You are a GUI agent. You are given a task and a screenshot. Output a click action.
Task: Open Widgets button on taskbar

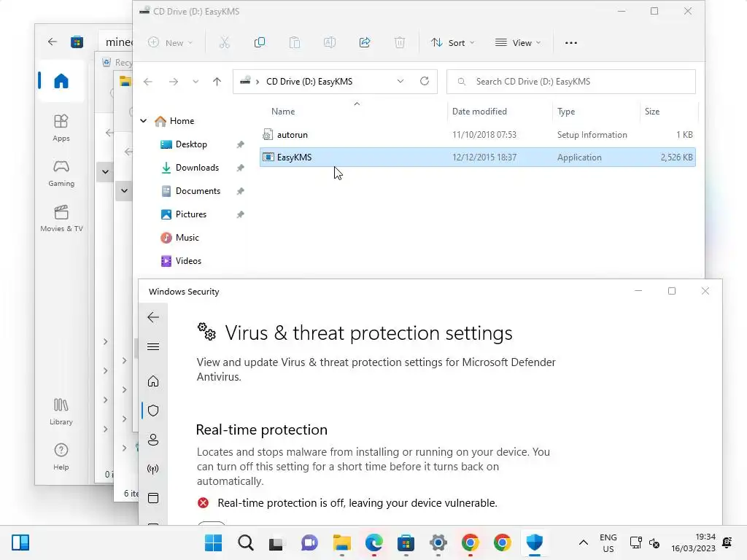(20, 542)
